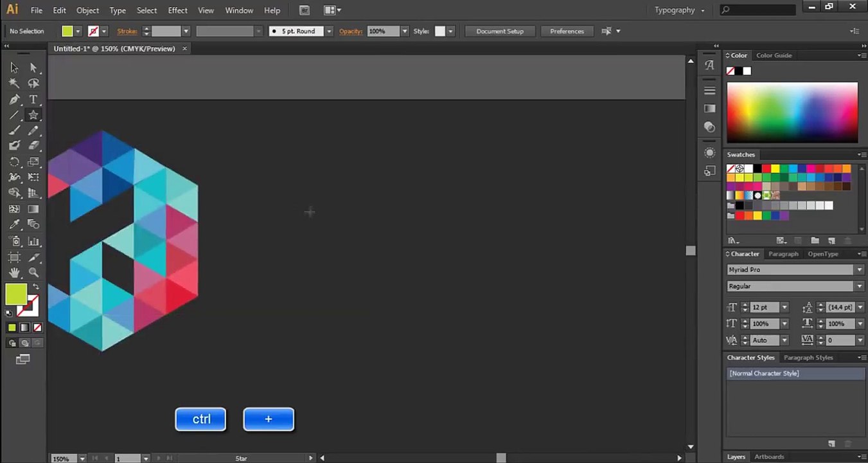The height and width of the screenshot is (463, 868).
Task: Select the Artboard tool
Action: (14, 257)
